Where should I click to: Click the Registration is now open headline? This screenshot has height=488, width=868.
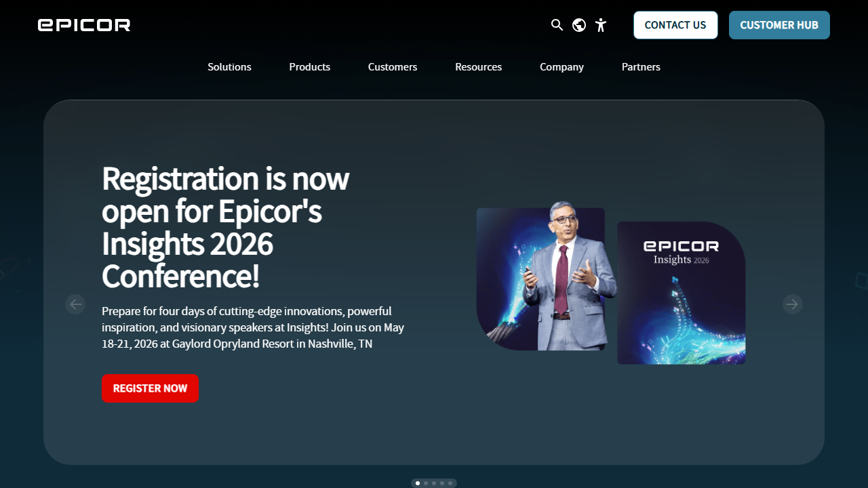[x=226, y=227]
